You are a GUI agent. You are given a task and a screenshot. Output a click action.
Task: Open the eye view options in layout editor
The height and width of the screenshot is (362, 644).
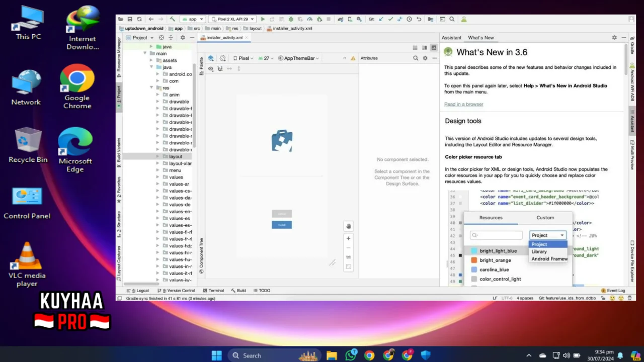(x=211, y=69)
